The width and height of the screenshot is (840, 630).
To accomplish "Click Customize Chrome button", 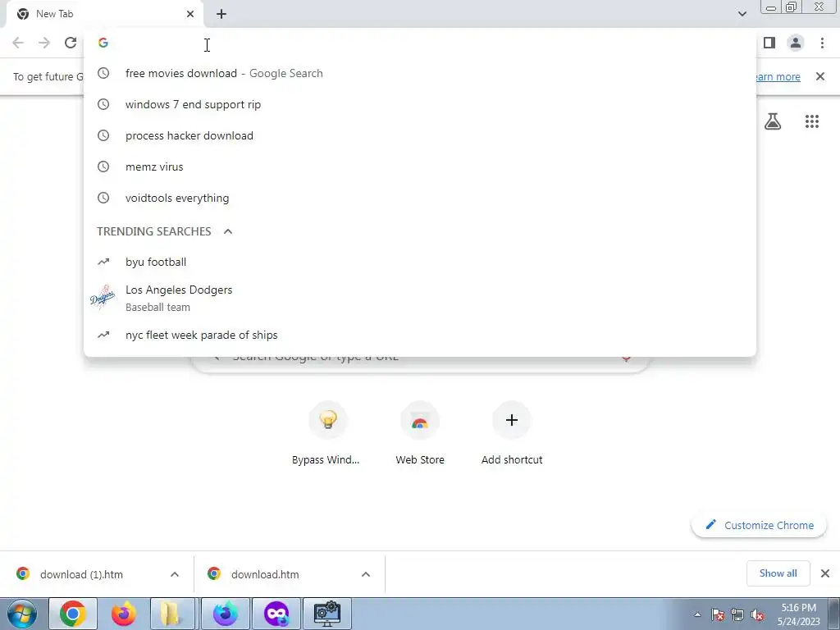I will coord(759,525).
